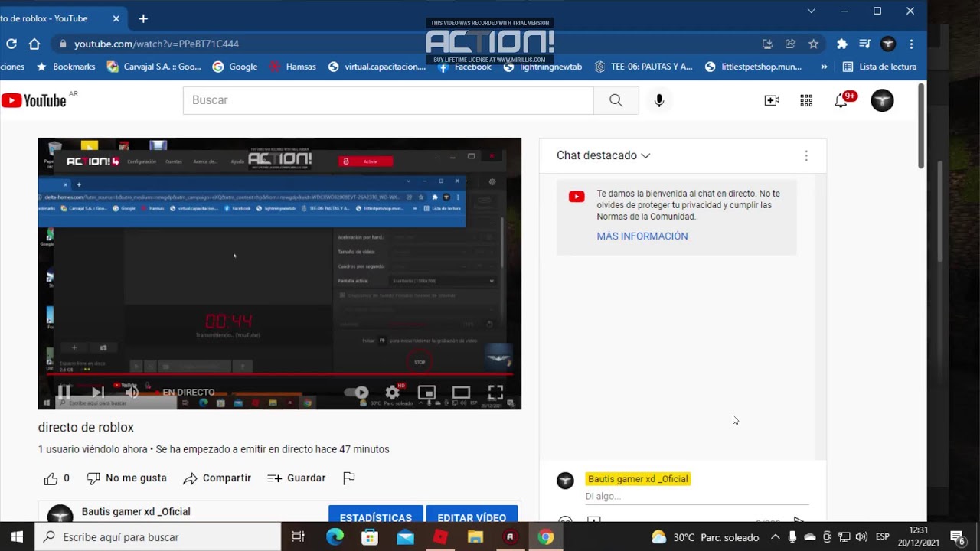The height and width of the screenshot is (551, 980).
Task: Toggle the autoplay switch in player
Action: 356,393
